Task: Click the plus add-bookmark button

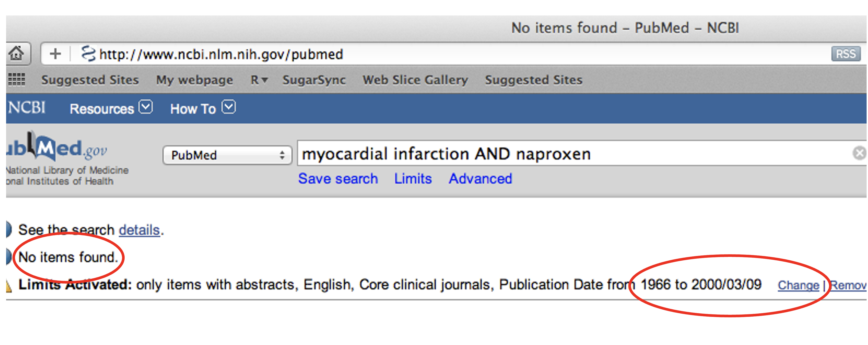Action: pos(55,53)
